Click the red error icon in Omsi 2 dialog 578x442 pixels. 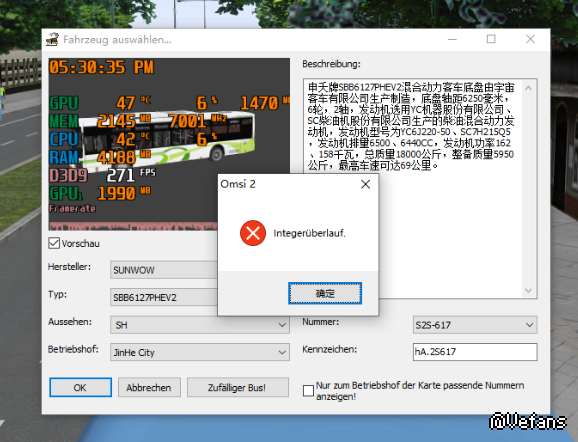pyautogui.click(x=253, y=233)
